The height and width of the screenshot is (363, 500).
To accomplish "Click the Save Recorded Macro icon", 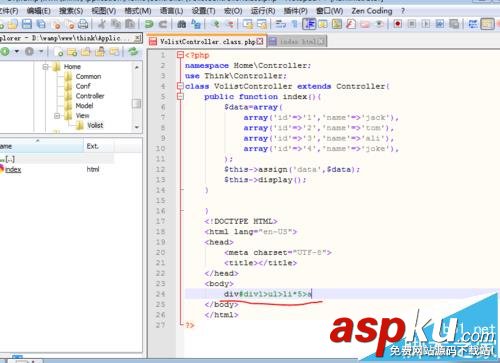I will click(x=454, y=24).
